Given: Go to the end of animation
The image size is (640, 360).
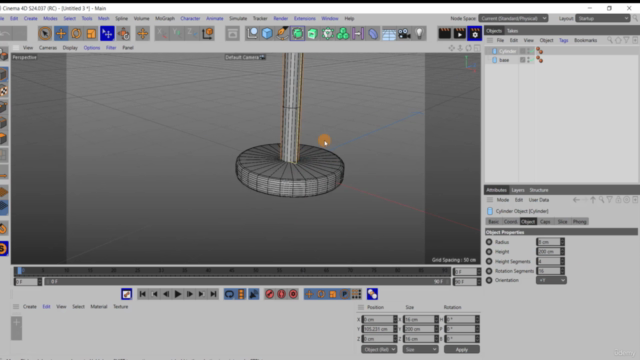Looking at the screenshot, I should pos(213,294).
